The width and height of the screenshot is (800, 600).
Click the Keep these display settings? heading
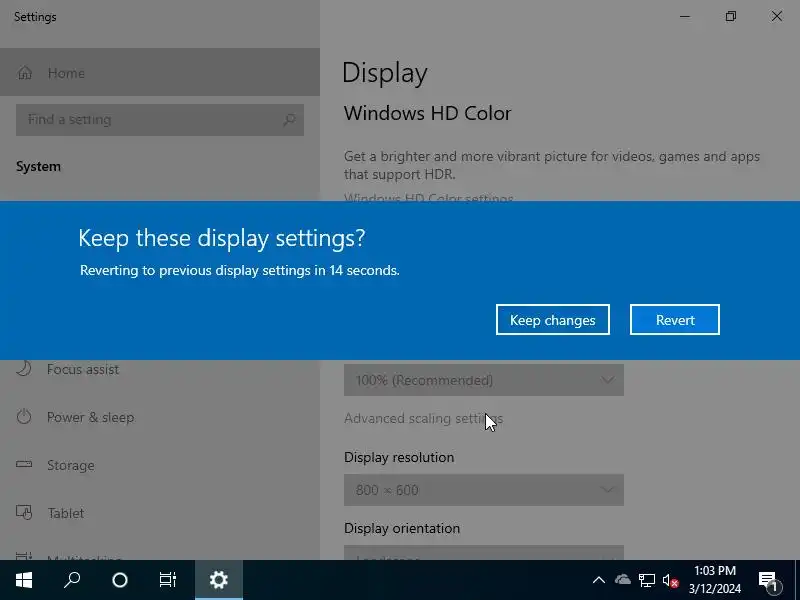(x=222, y=238)
